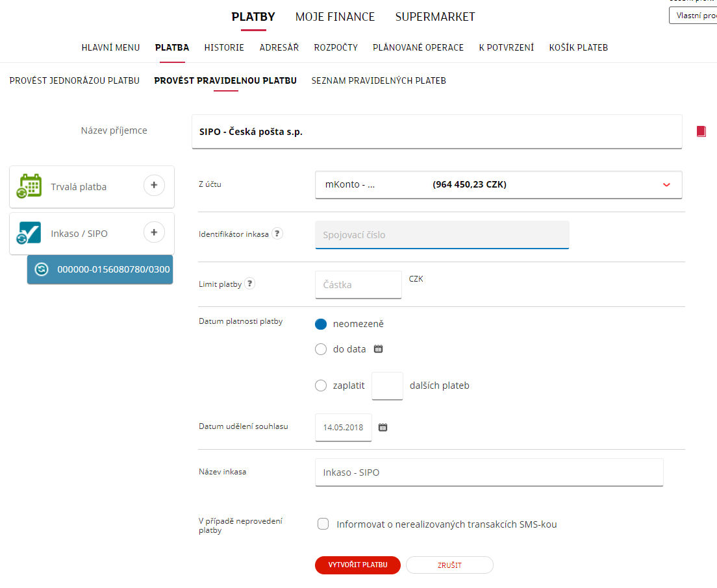The width and height of the screenshot is (717, 588).
Task: Open KOŠÍK PLATEB
Action: [579, 47]
